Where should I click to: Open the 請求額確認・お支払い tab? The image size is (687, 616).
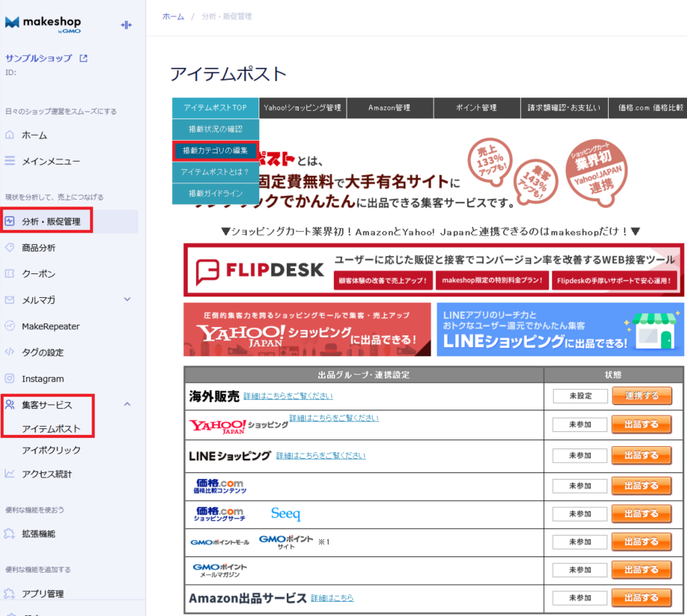564,108
